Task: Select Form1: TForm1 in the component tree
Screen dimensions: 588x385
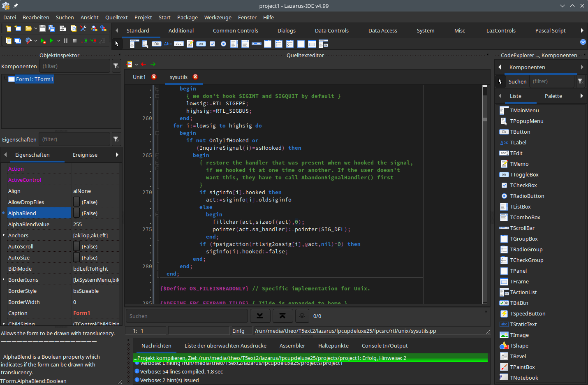Action: coord(35,79)
